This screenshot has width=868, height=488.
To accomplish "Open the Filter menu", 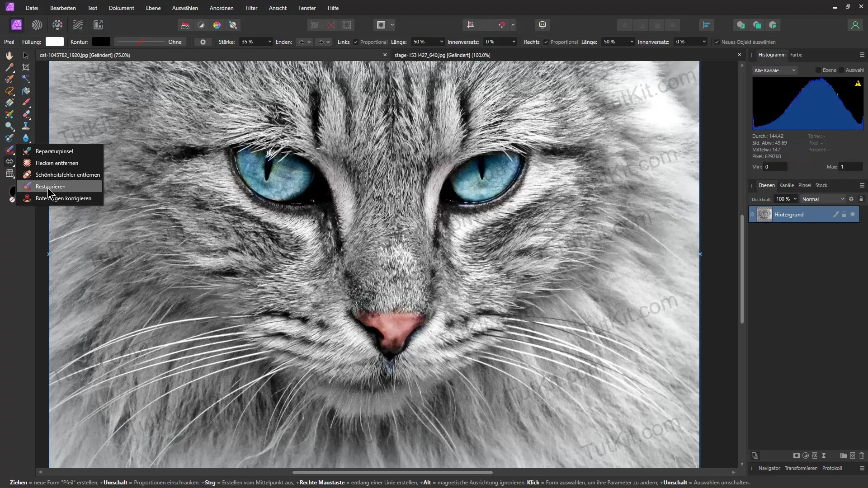I will 251,8.
